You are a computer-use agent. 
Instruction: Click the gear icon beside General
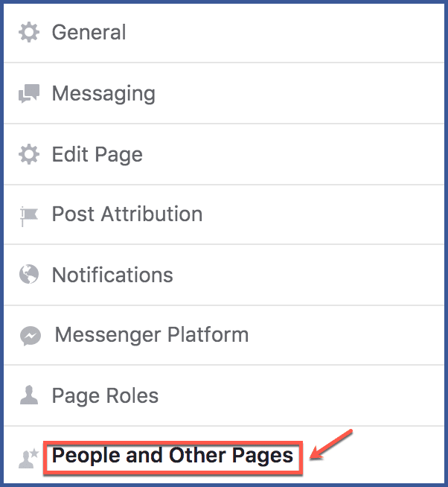(x=29, y=32)
